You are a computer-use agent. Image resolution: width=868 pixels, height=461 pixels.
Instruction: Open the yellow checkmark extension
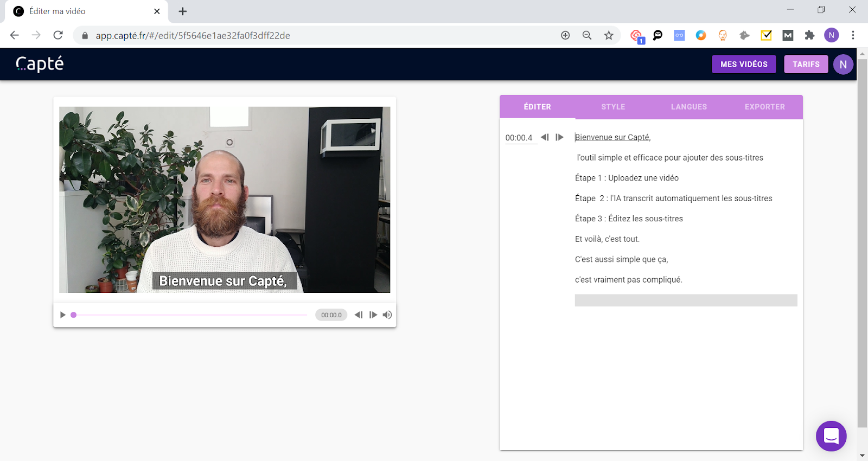coord(766,35)
